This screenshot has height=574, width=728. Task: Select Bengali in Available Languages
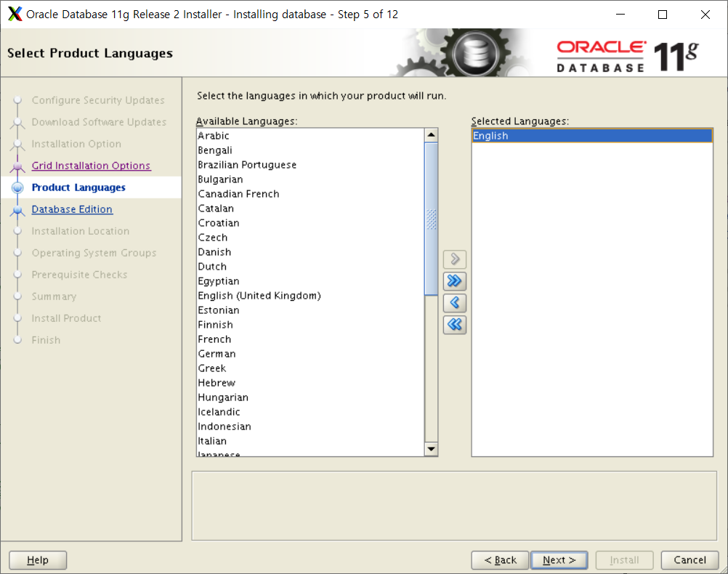click(310, 150)
